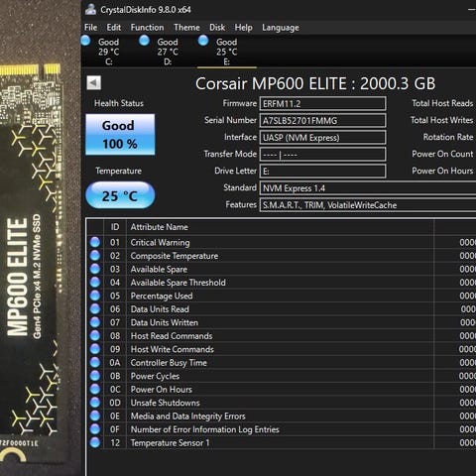
Task: Select the Temperature Sensor 1 attribute name
Action: point(170,443)
